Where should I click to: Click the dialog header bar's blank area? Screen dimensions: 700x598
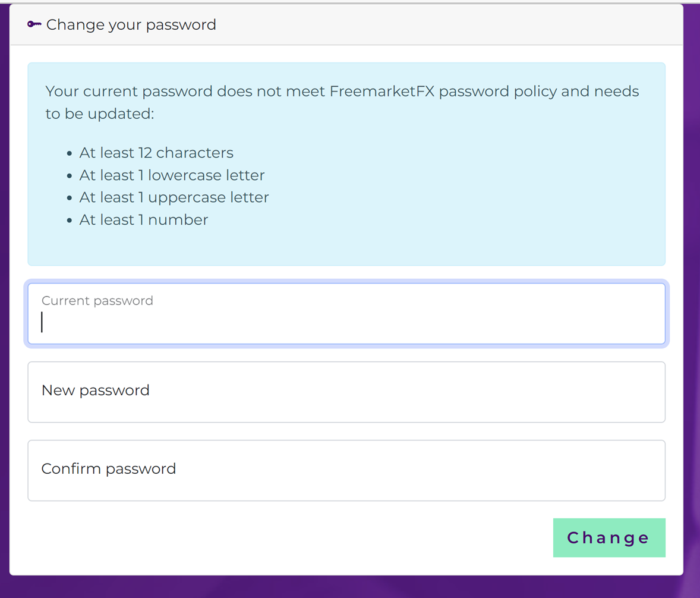point(446,24)
